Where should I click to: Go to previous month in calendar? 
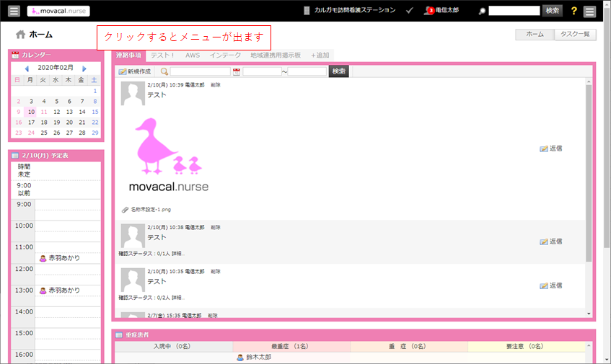coord(27,68)
